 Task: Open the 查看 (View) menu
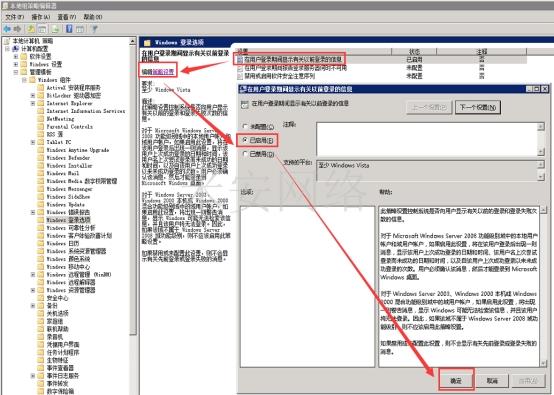click(66, 17)
